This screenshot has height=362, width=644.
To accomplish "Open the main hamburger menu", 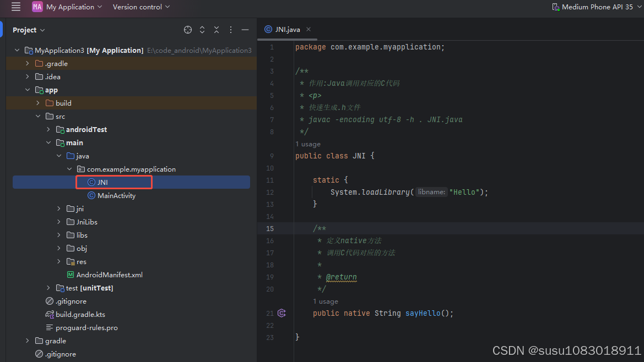I will (x=16, y=7).
